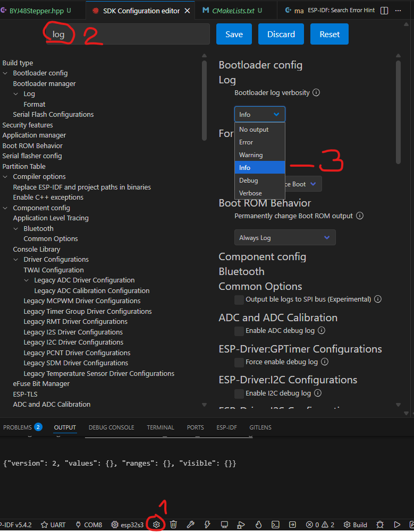Focus the search field containing log

128,34
